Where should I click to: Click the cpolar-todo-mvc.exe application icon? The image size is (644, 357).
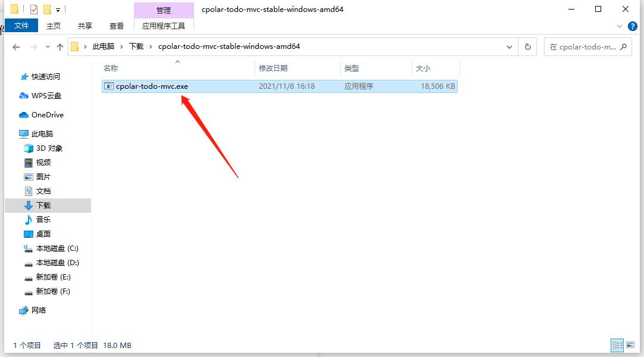tap(109, 86)
